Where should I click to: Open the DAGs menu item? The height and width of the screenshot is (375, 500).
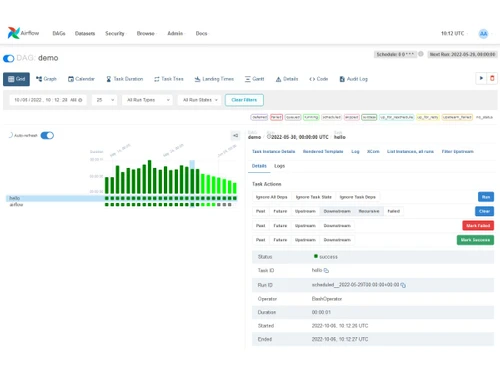59,33
